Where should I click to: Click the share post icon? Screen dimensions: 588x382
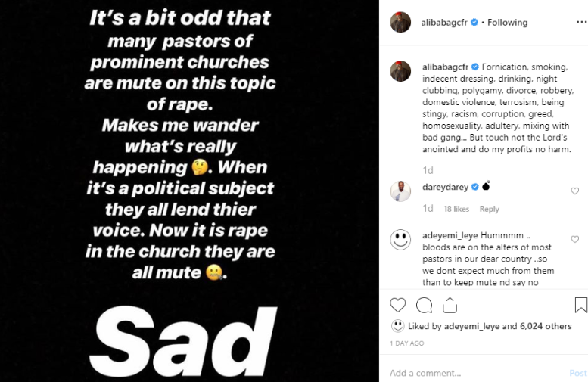[450, 305]
